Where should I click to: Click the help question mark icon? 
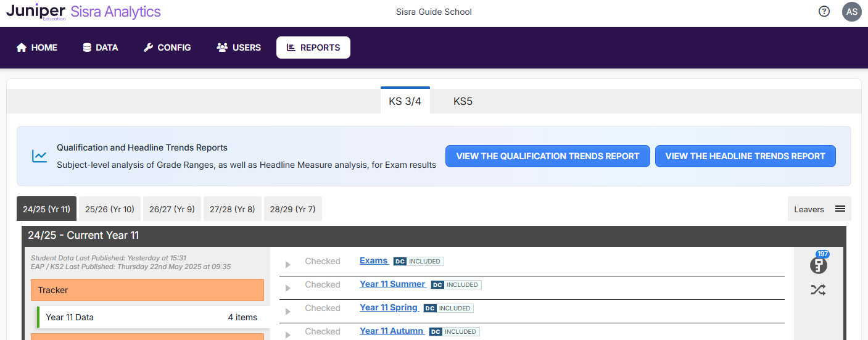(824, 11)
